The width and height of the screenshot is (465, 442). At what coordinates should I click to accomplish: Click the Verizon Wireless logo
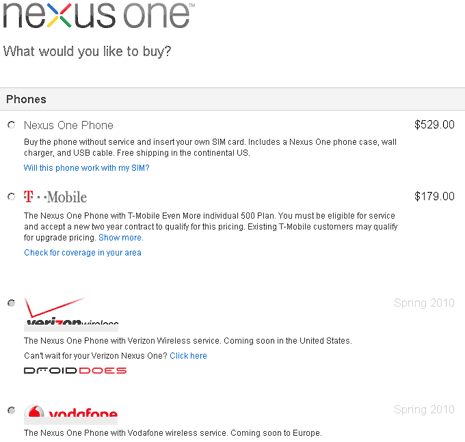point(71,314)
